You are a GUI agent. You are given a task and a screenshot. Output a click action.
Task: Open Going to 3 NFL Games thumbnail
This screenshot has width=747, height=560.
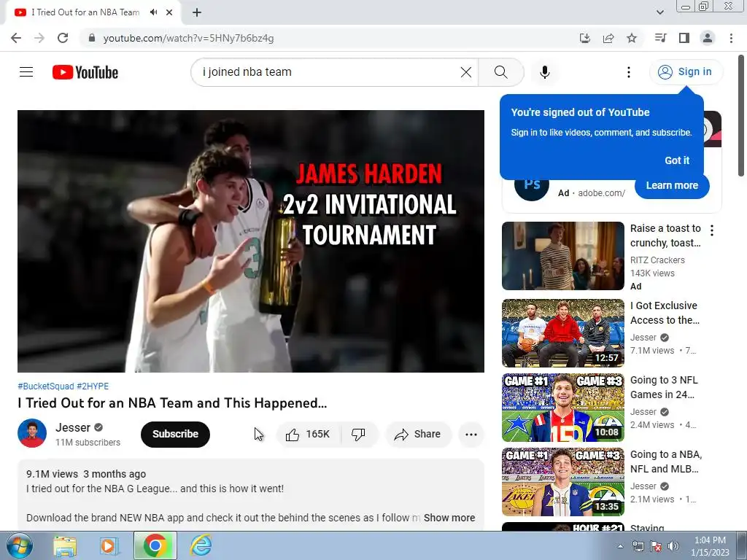563,408
